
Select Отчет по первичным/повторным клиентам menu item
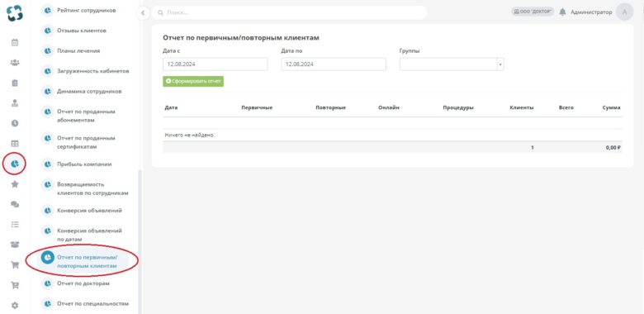pyautogui.click(x=83, y=262)
